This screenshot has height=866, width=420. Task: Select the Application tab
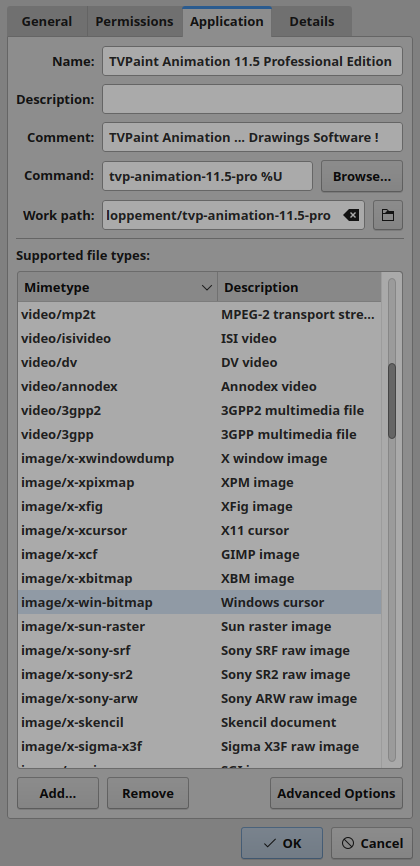pyautogui.click(x=227, y=22)
